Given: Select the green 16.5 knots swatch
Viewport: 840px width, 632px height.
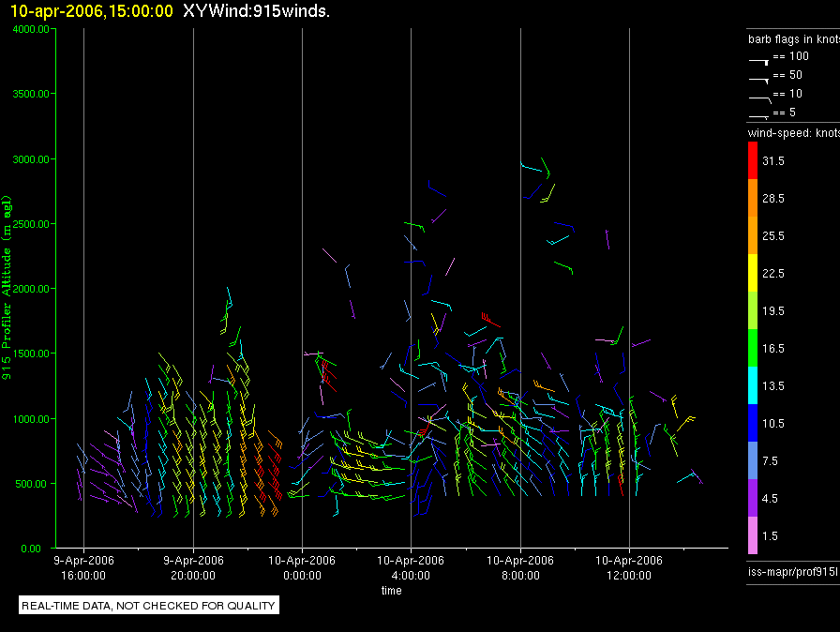Looking at the screenshot, I should pyautogui.click(x=753, y=348).
